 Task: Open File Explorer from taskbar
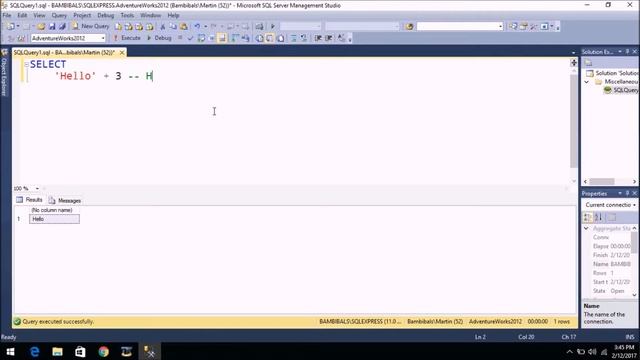click(58, 351)
